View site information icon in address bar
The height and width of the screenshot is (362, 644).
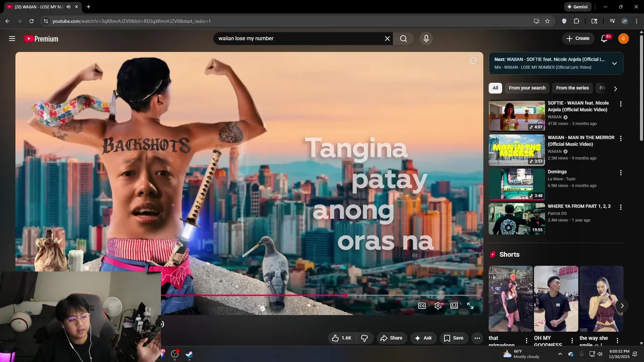pyautogui.click(x=46, y=21)
